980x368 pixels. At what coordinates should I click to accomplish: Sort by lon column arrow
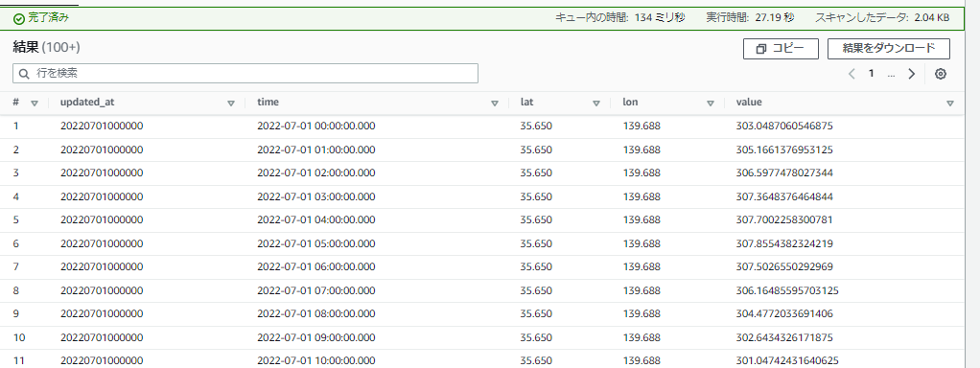click(710, 103)
